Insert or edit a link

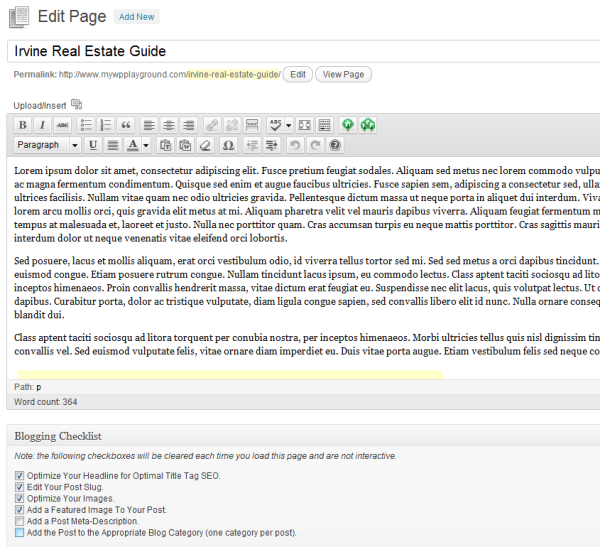click(212, 125)
